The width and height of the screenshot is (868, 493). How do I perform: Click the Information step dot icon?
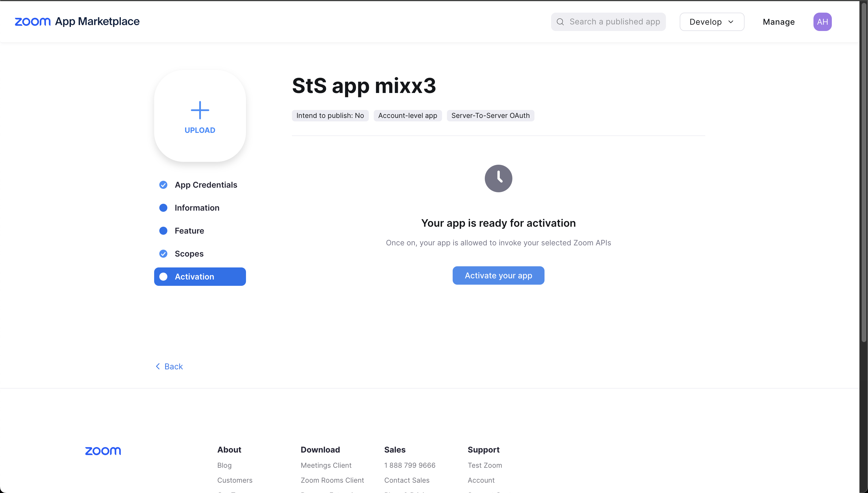pyautogui.click(x=163, y=208)
